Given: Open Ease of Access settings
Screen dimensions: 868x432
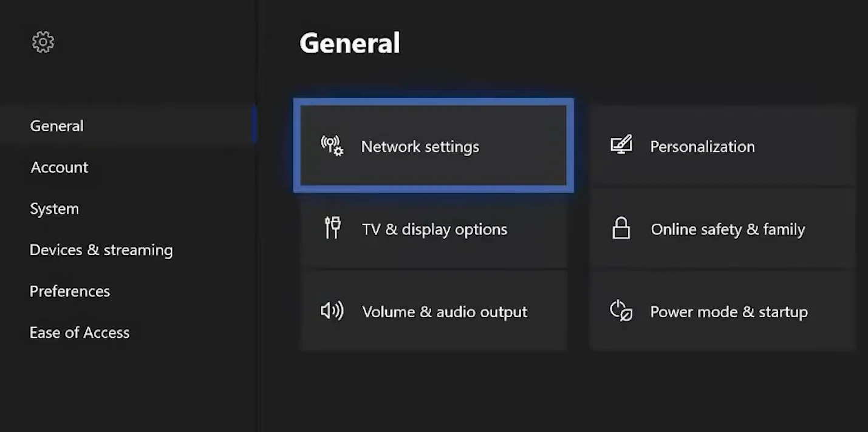Looking at the screenshot, I should pos(80,332).
